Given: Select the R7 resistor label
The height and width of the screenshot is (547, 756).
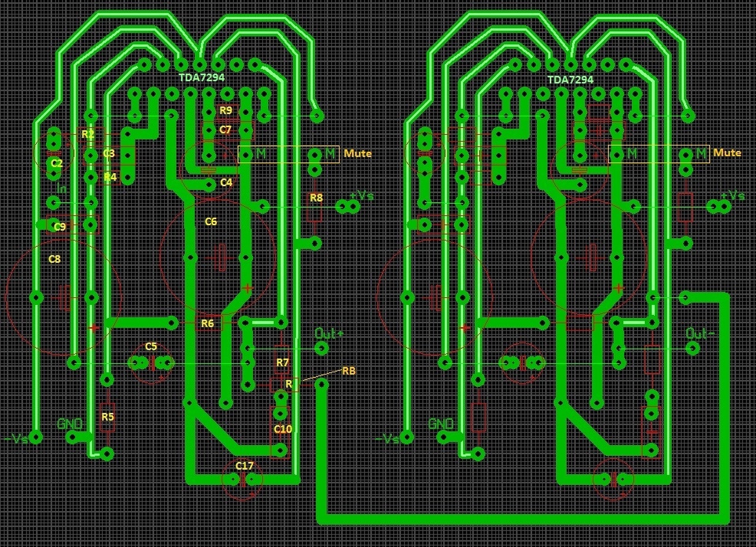Looking at the screenshot, I should 282,362.
